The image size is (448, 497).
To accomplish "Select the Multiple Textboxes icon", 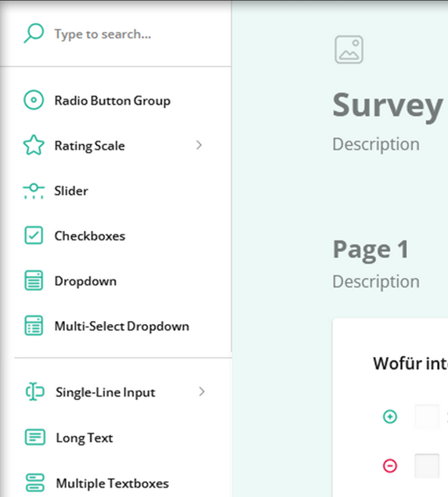I will point(35,483).
